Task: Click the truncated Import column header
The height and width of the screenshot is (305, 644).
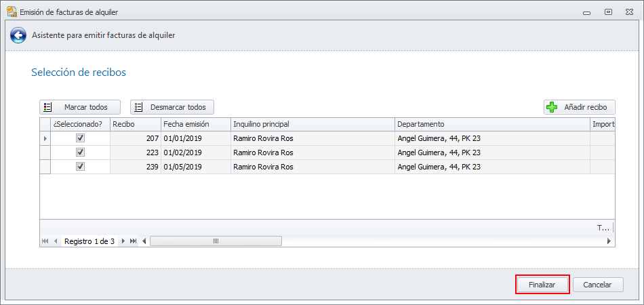Action: pyautogui.click(x=603, y=124)
